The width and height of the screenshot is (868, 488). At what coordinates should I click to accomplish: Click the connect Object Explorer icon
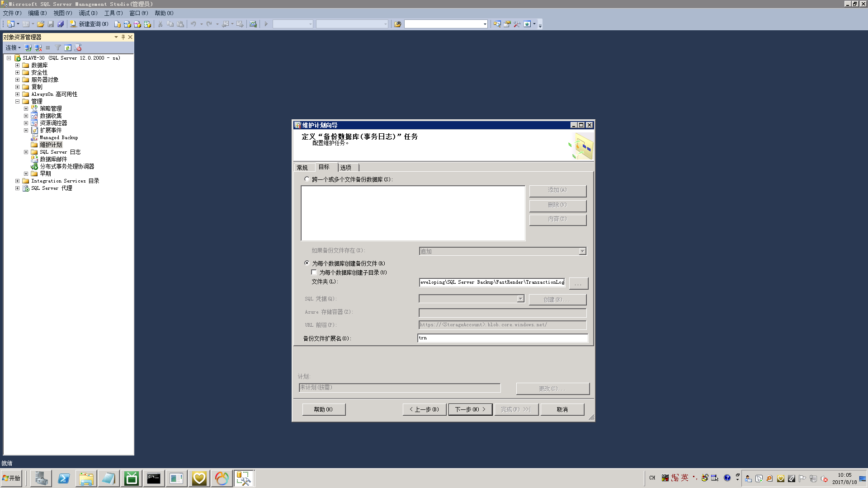28,48
